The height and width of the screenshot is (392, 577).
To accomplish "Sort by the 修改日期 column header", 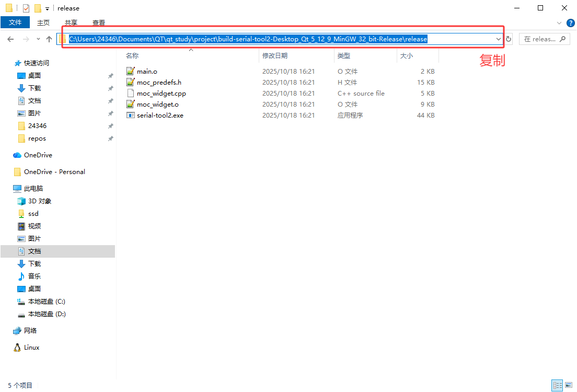I will (275, 55).
